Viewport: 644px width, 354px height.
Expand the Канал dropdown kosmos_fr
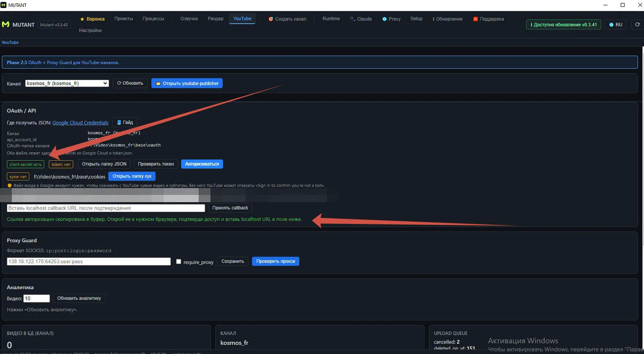67,83
